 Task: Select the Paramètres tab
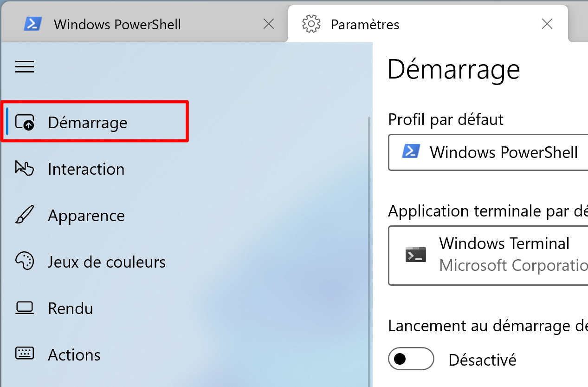(428, 24)
